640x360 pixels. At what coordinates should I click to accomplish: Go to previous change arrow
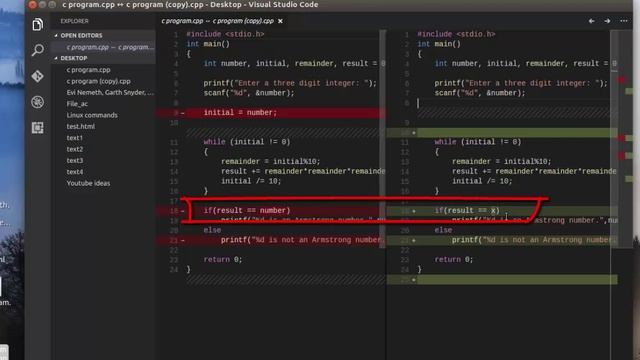[591, 21]
